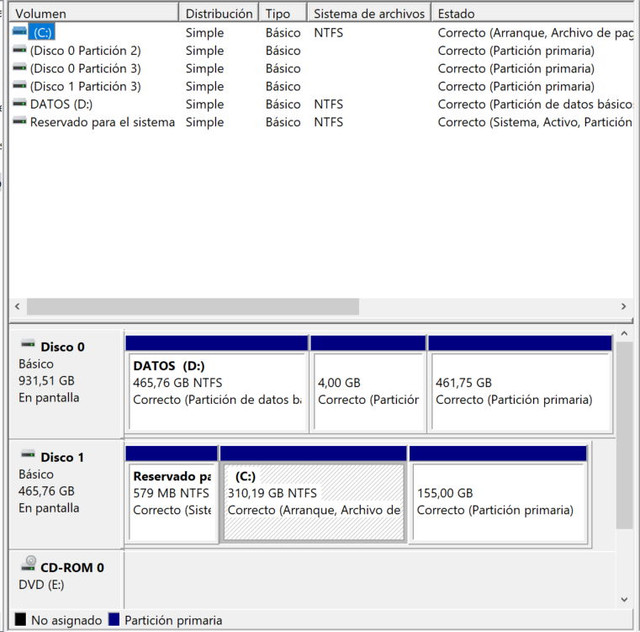Click 'Básico' Tipo cell in DATOS (D:) row
The width and height of the screenshot is (640, 632).
click(283, 104)
